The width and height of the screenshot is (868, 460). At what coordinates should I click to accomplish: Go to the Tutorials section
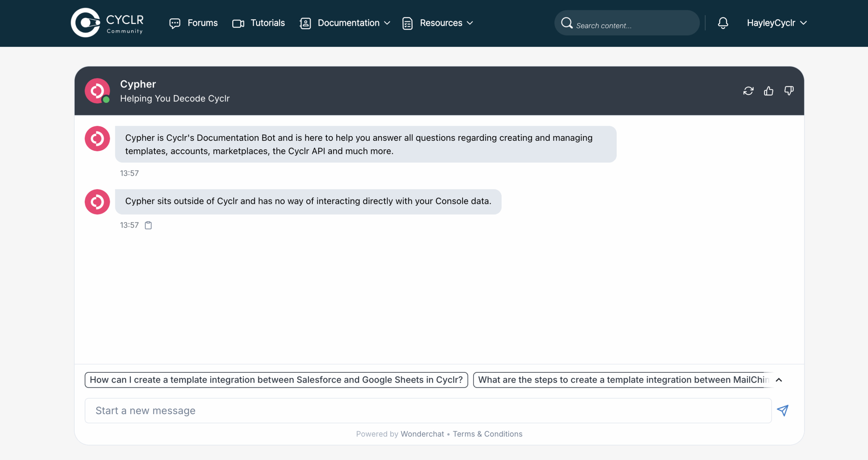(258, 23)
